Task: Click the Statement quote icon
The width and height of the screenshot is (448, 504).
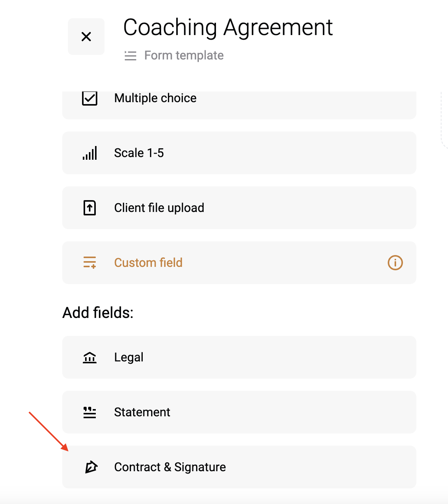Action: (90, 412)
